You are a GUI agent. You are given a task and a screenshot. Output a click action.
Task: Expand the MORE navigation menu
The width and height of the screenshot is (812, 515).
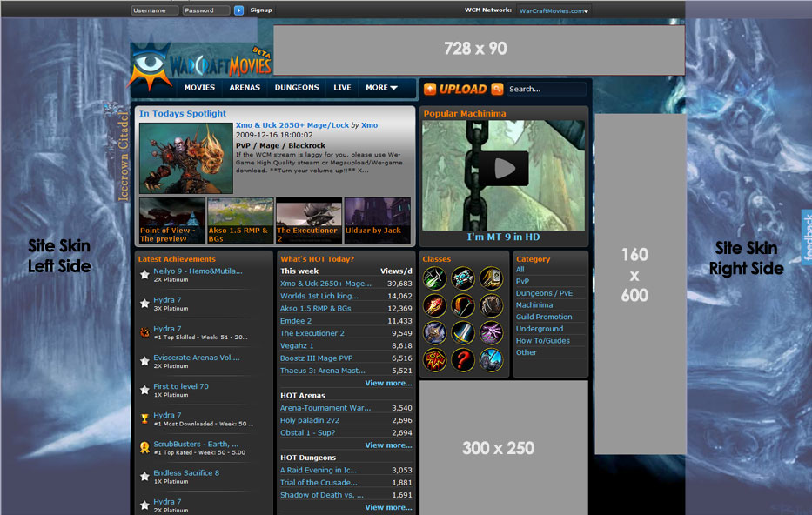382,88
